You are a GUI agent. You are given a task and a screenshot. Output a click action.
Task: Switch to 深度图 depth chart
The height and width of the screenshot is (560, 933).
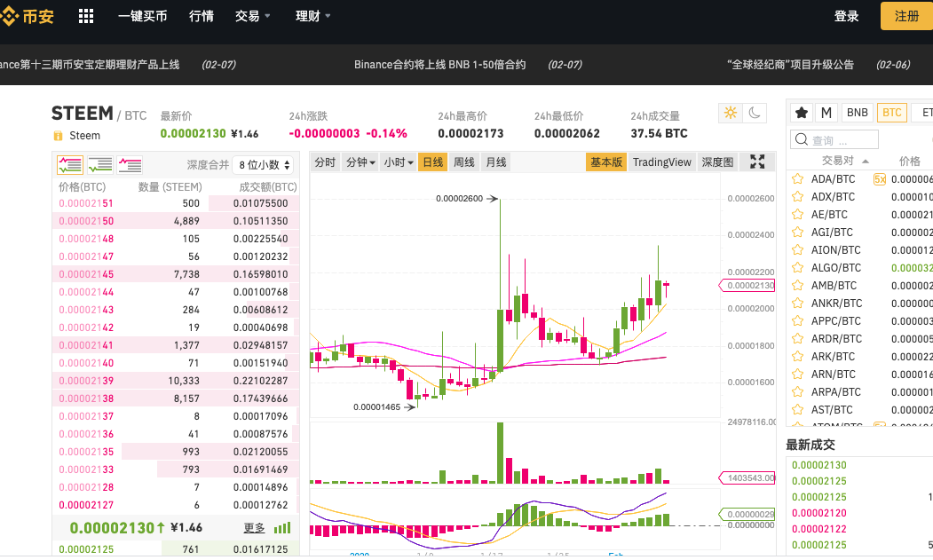(x=717, y=162)
